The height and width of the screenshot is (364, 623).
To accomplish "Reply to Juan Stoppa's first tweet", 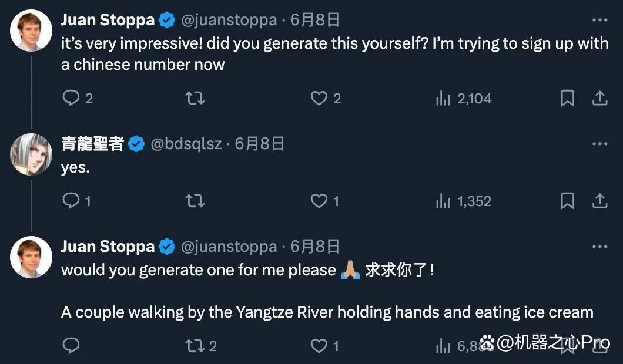I will coord(78,98).
